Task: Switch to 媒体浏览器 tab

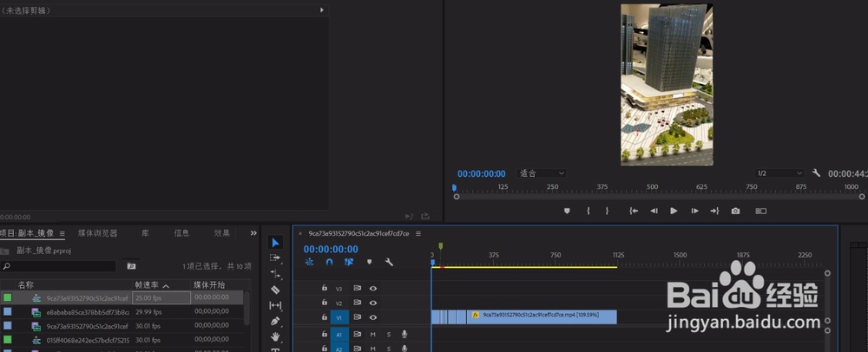Action: pyautogui.click(x=97, y=233)
